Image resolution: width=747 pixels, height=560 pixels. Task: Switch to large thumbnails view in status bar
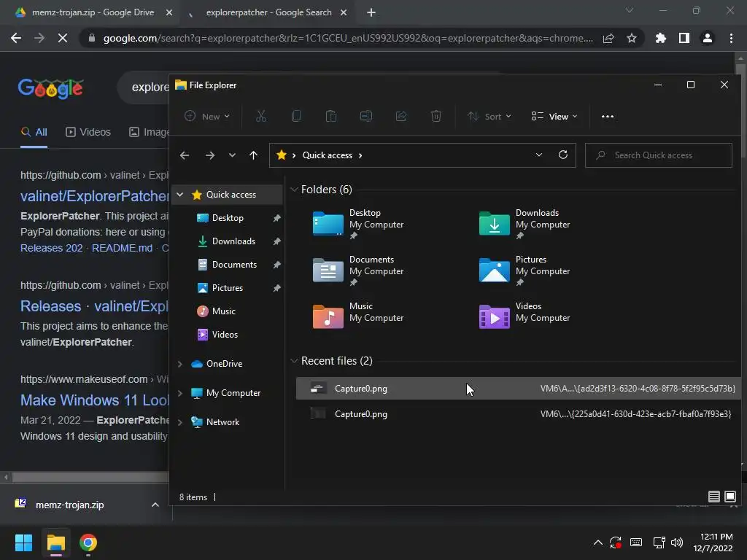point(729,497)
